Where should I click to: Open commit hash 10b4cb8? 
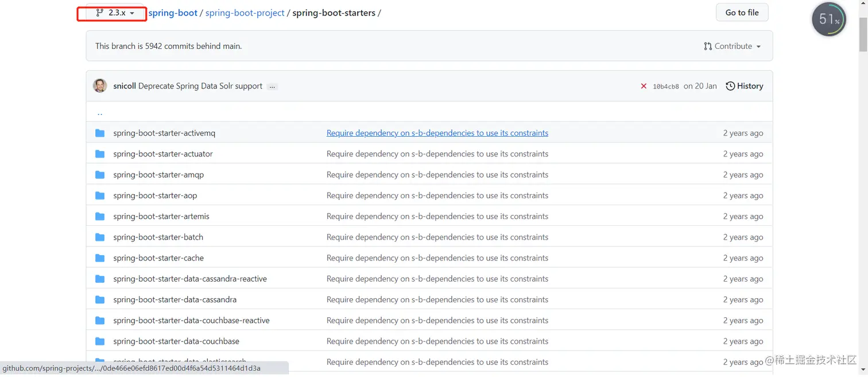665,86
